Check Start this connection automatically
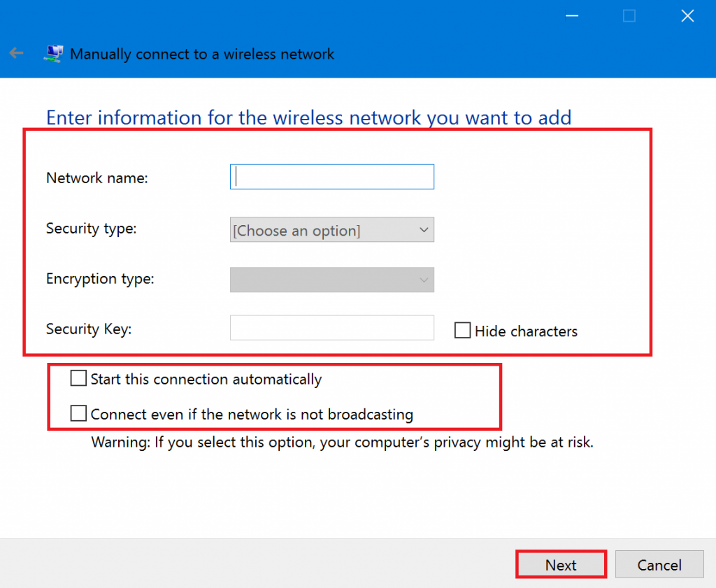 point(78,378)
